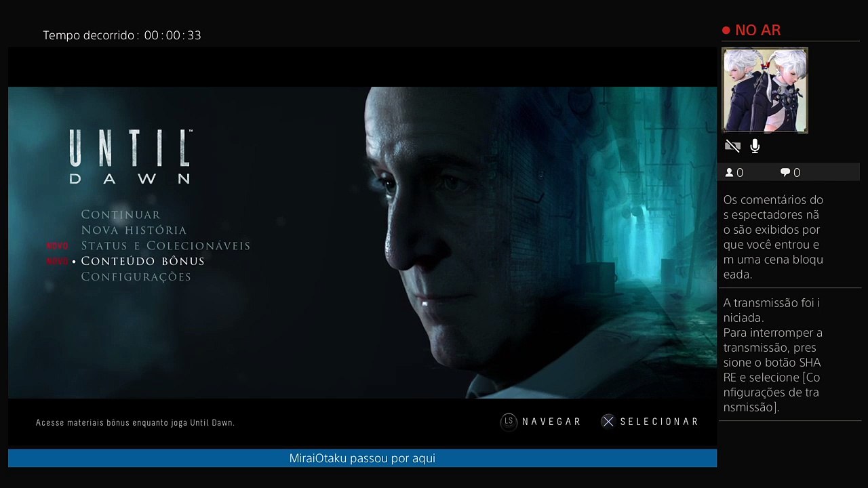Open Status e Colecionáveis

(x=165, y=246)
